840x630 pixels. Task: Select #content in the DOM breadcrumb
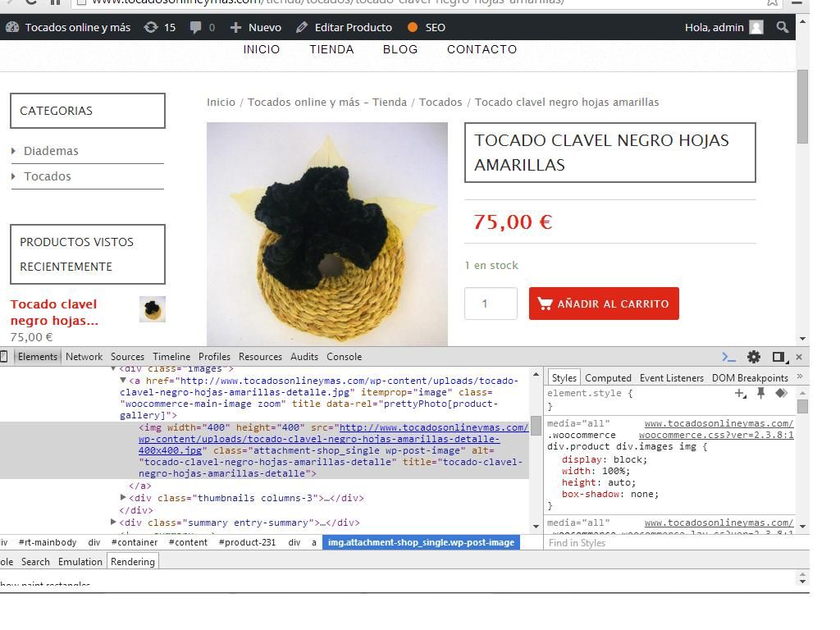(188, 542)
